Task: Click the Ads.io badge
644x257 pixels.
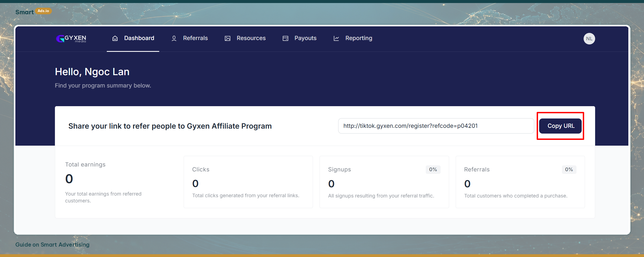Action: point(43,11)
